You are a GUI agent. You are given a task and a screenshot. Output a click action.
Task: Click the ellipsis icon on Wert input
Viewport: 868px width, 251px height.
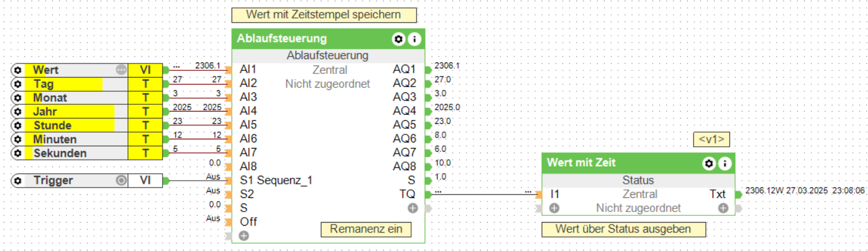[121, 70]
